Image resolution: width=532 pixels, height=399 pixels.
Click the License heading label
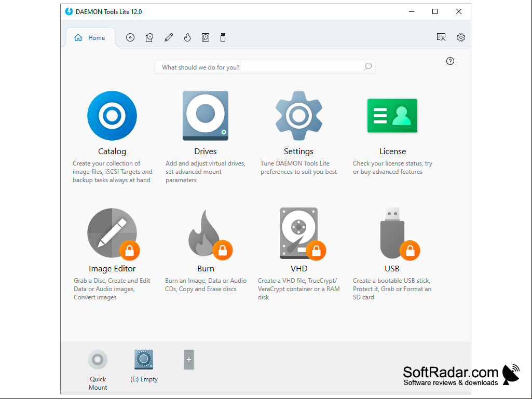392,152
